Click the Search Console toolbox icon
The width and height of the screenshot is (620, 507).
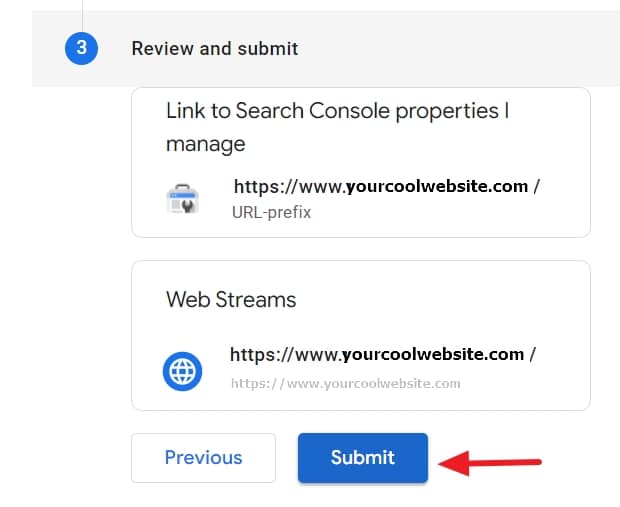tap(183, 199)
